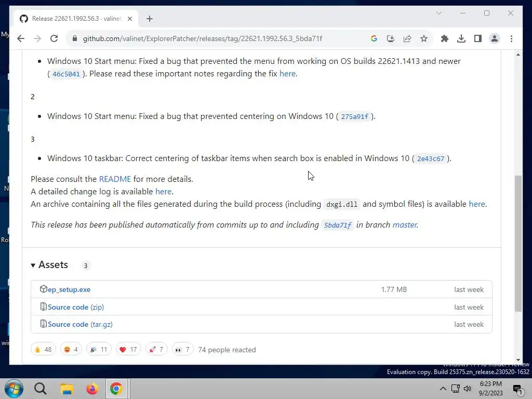Download Source code (tar.gz)
The width and height of the screenshot is (532, 399).
[80, 324]
